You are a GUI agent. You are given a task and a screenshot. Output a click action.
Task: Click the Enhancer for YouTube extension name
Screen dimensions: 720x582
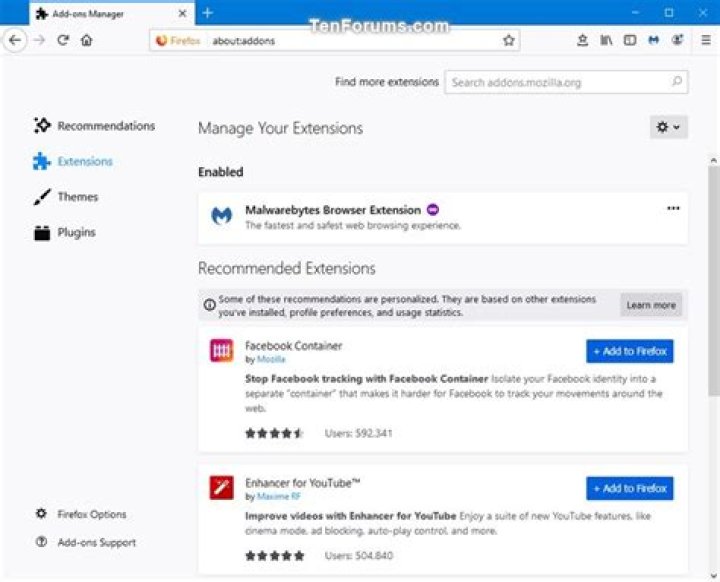[303, 483]
